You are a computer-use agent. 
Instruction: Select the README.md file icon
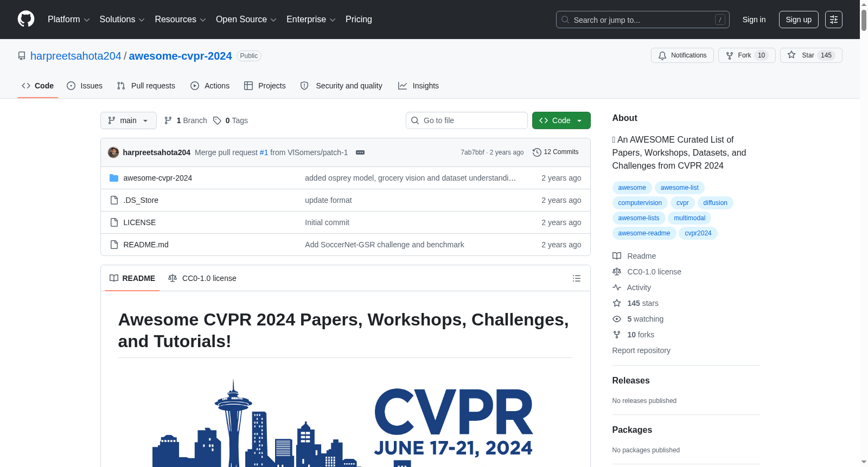pyautogui.click(x=114, y=245)
